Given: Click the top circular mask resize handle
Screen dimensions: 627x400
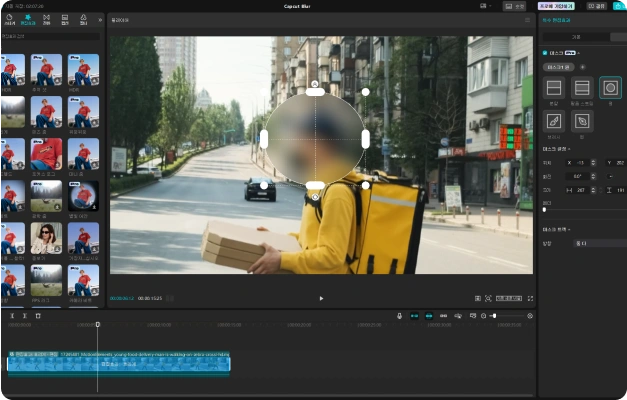Looking at the screenshot, I should point(315,92).
